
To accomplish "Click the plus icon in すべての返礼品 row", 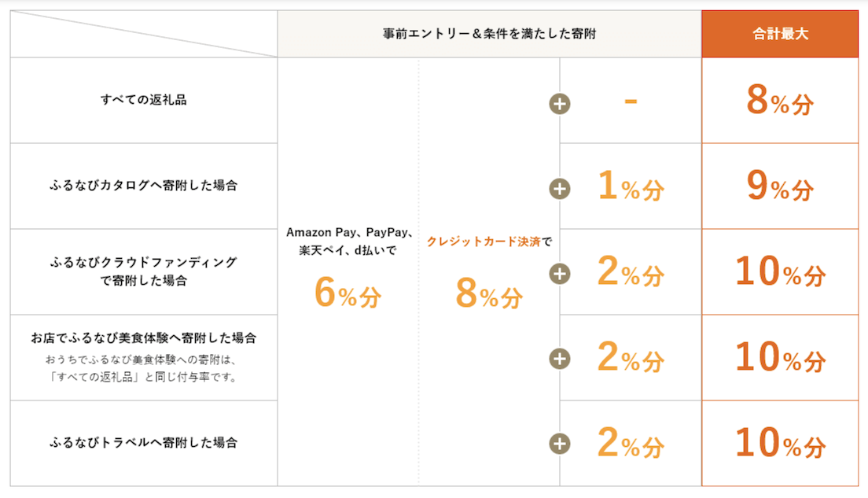I will [x=560, y=104].
